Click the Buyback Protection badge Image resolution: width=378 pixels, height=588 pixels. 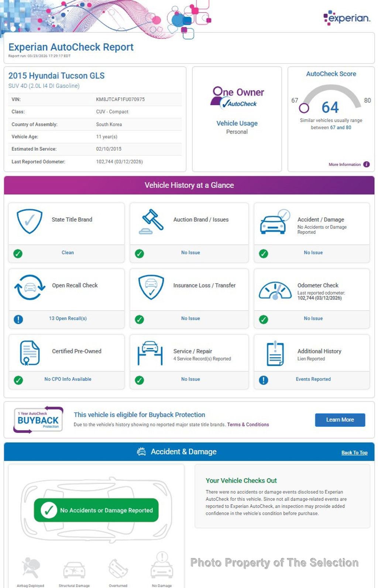click(x=38, y=420)
